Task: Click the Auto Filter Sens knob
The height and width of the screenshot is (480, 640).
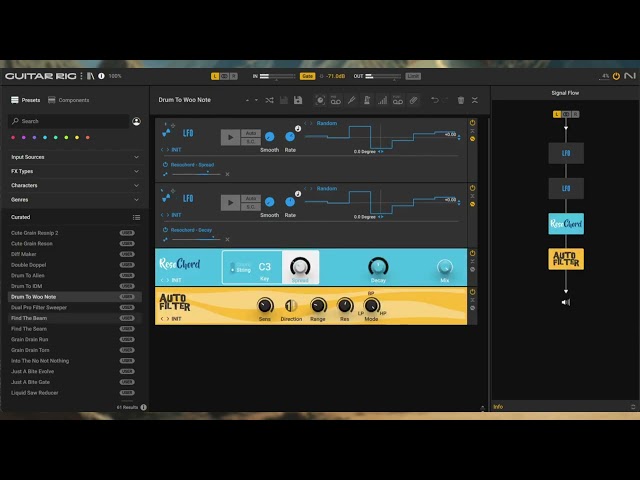Action: pos(264,305)
